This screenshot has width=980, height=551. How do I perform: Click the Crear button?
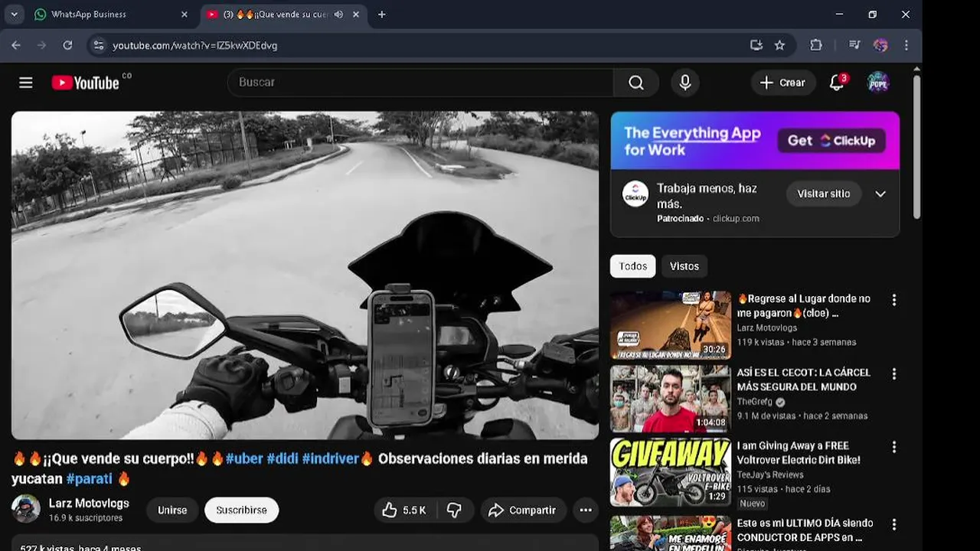point(783,83)
